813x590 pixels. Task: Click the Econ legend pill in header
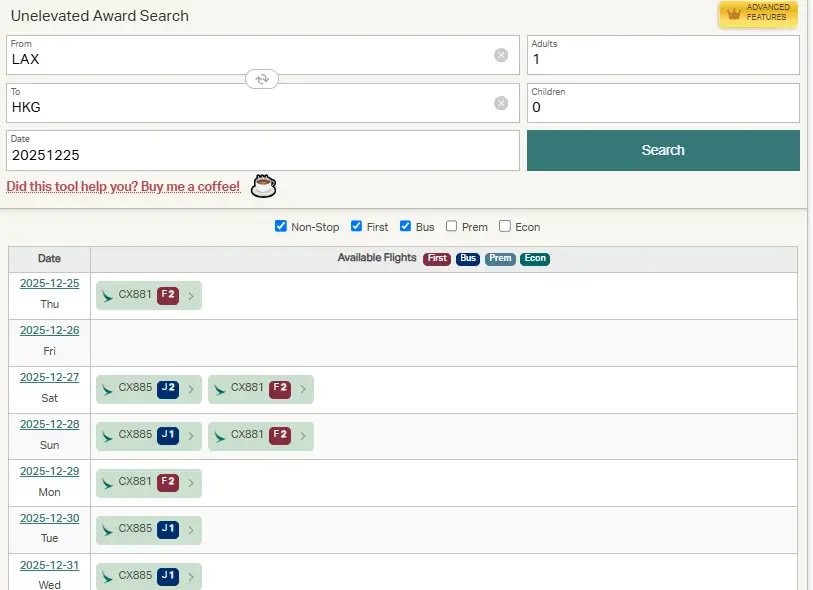click(x=535, y=259)
